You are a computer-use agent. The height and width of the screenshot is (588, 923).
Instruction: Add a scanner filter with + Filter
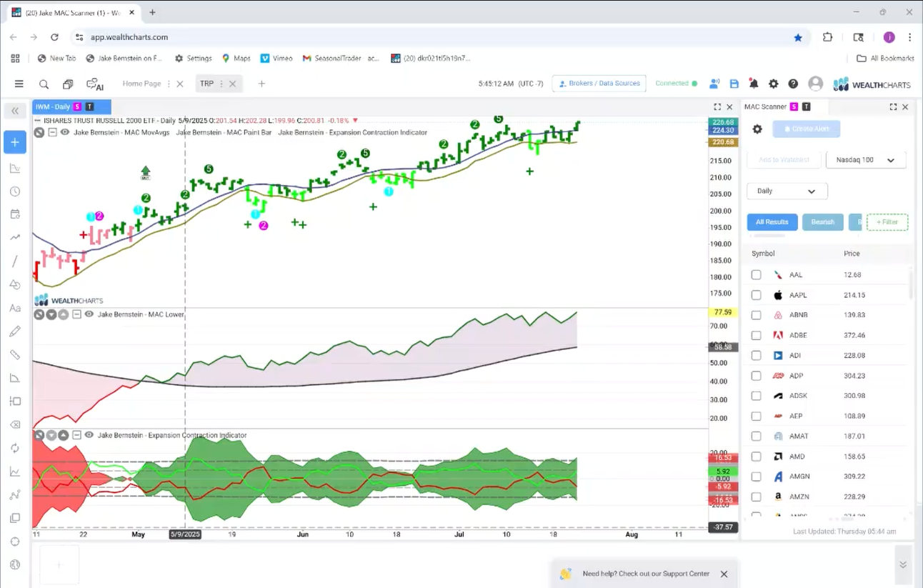pyautogui.click(x=887, y=222)
